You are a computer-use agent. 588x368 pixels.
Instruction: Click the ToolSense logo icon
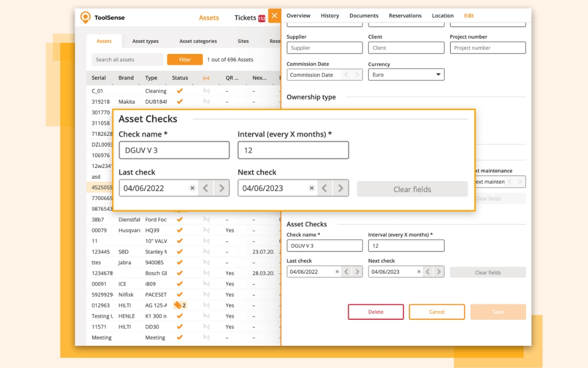pyautogui.click(x=85, y=18)
